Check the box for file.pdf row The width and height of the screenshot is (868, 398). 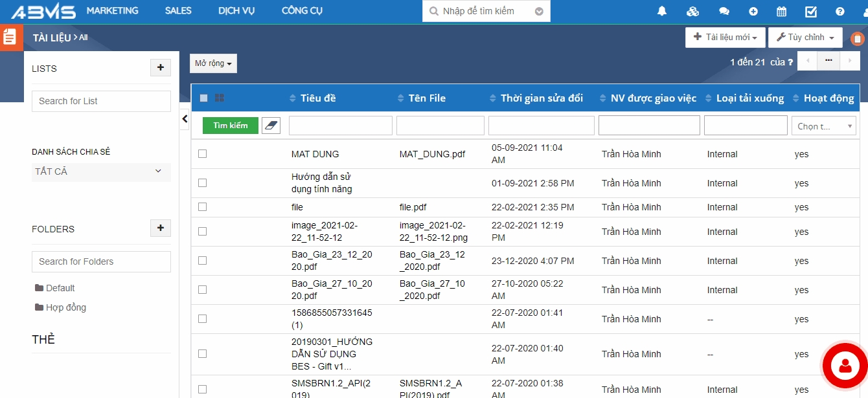tap(202, 207)
